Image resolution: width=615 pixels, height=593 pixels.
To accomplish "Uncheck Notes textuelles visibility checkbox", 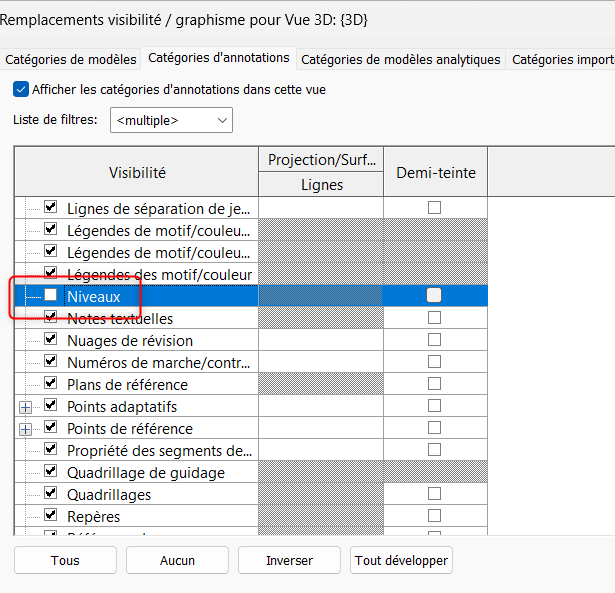I will [x=51, y=318].
